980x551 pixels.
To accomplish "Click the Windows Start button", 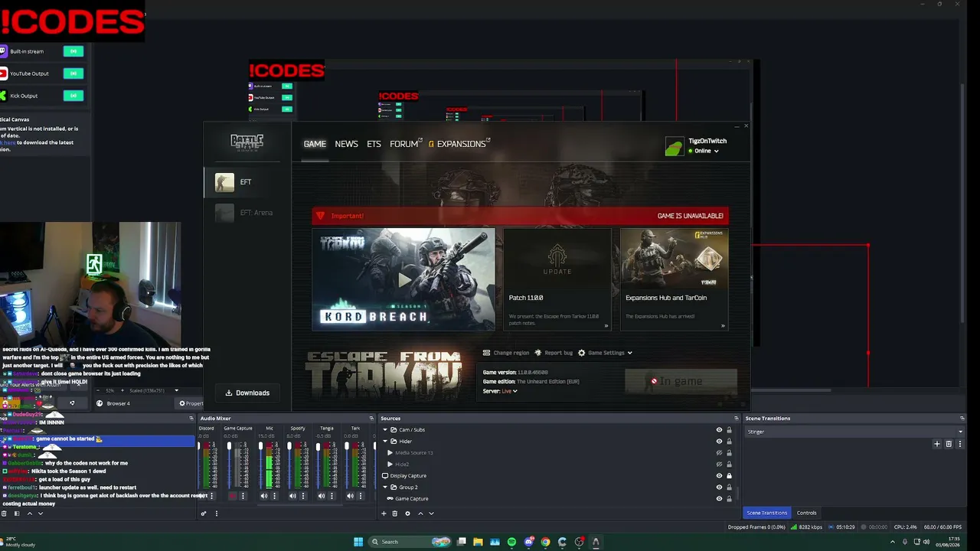I will coord(358,542).
